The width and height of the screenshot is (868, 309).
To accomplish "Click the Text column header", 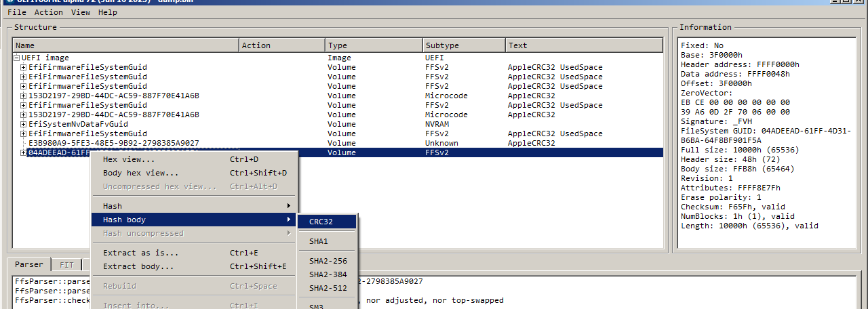I will point(584,45).
